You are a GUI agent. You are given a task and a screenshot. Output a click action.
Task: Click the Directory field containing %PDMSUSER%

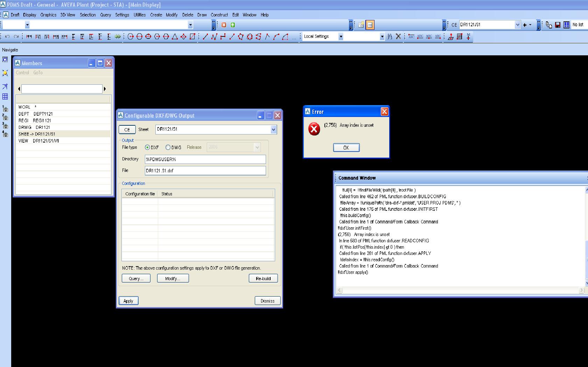205,159
